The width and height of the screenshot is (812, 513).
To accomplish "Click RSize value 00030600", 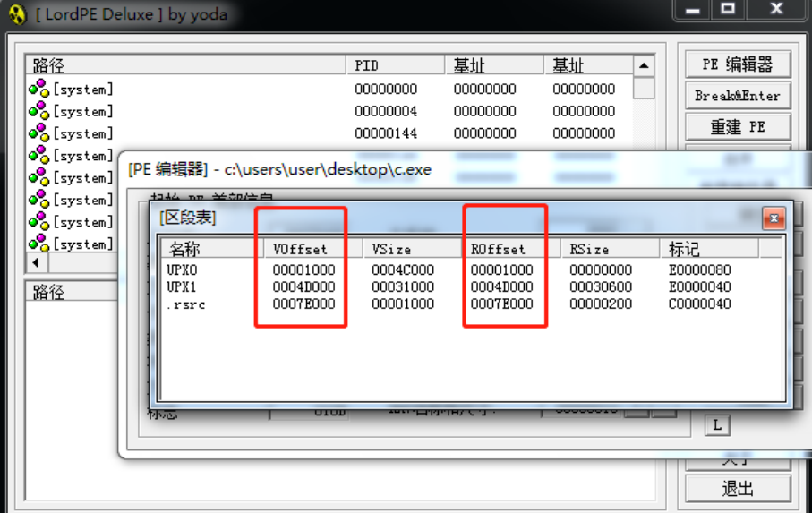I will coord(601,286).
